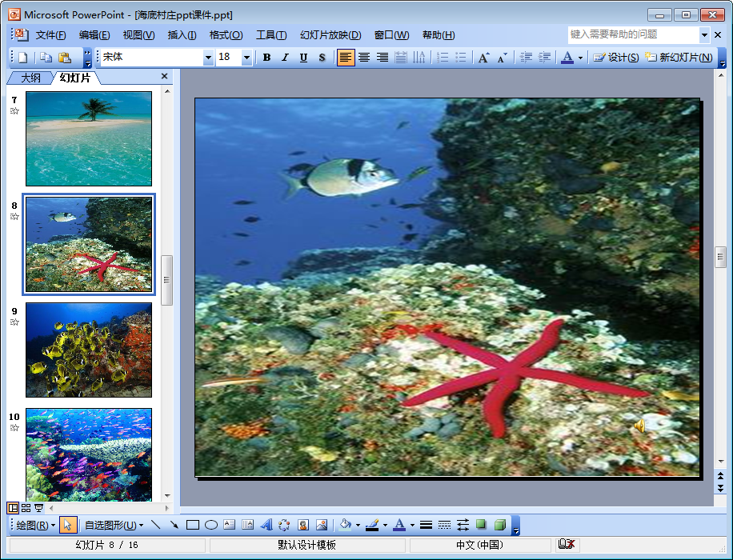Click the Text Box tool
The width and height of the screenshot is (733, 560).
tap(230, 525)
